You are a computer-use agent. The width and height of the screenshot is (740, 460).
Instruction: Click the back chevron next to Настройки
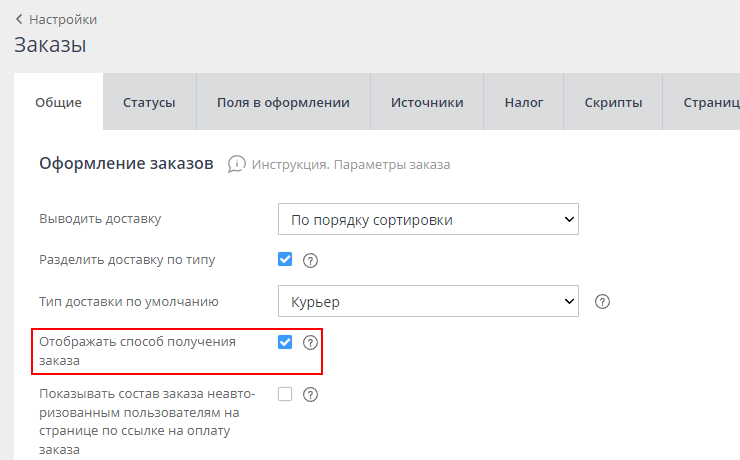19,19
